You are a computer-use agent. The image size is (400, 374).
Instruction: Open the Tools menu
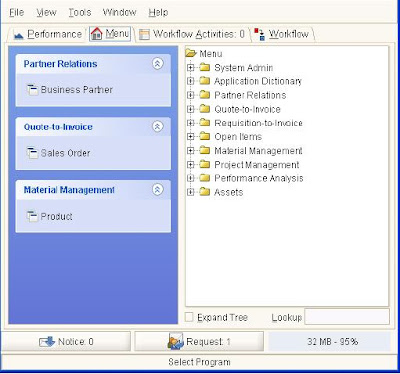click(80, 13)
